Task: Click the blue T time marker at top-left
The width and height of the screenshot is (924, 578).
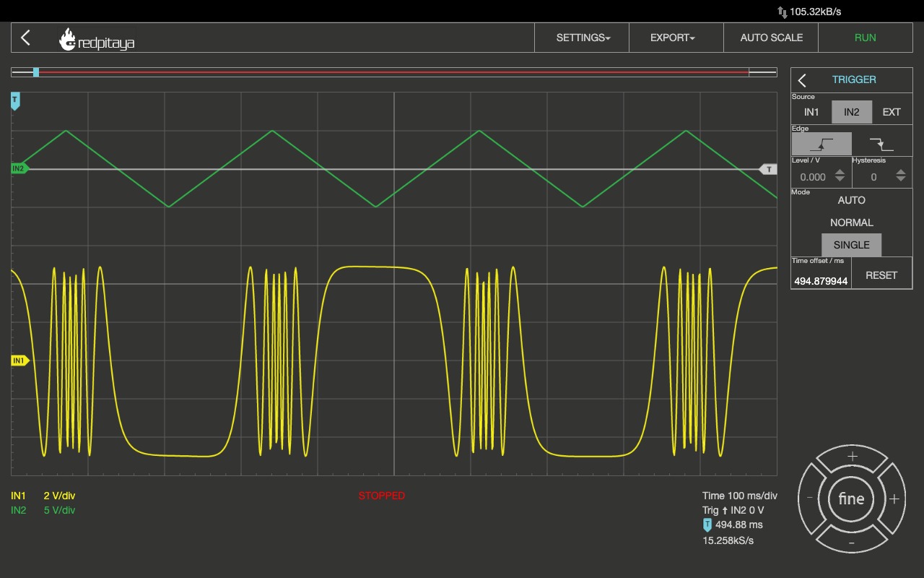Action: tap(15, 101)
